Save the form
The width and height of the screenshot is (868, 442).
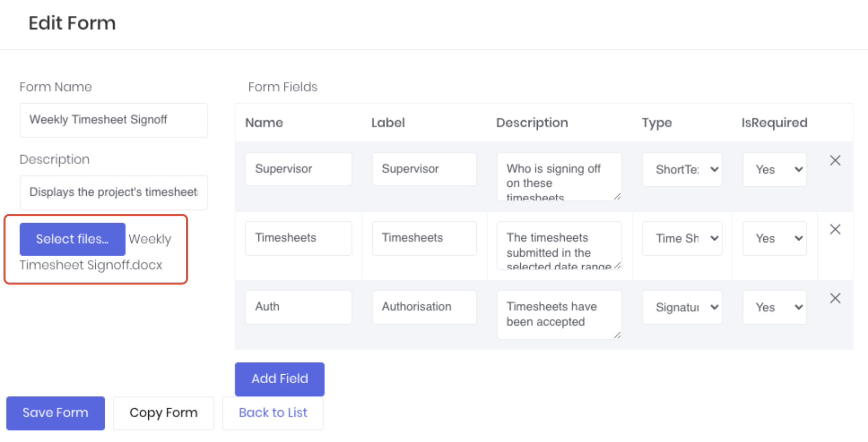(x=55, y=413)
